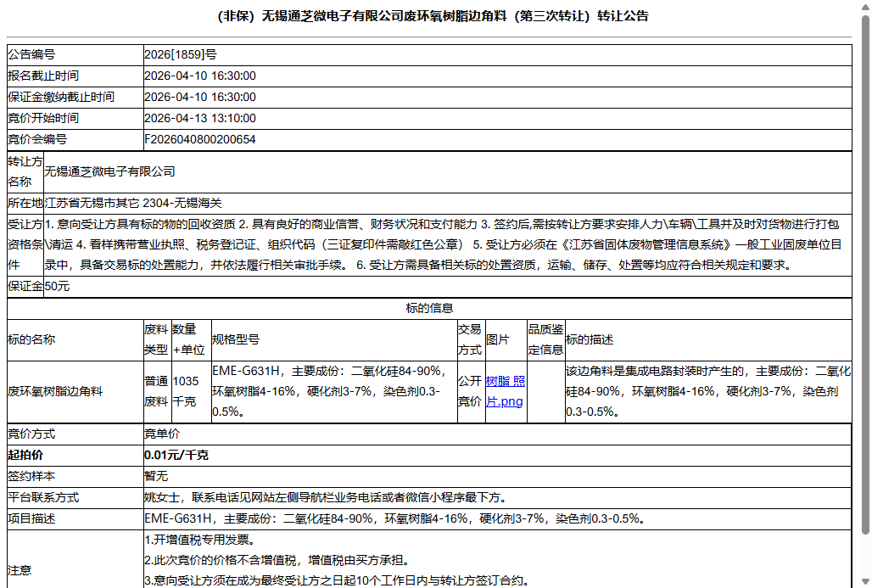Click the 品质鉴定信息 column header
Screen dimensions: 872x588
pos(546,339)
